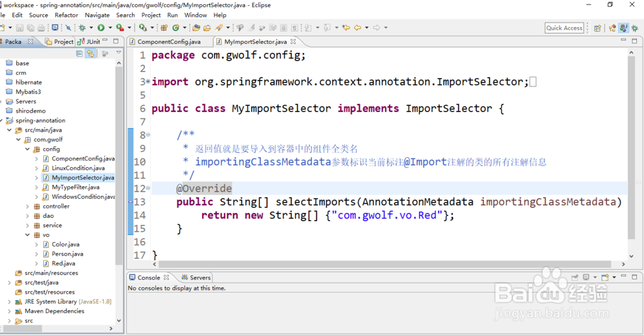Click the New Java Class icon
Viewport: 644px width, 335px height.
click(176, 28)
